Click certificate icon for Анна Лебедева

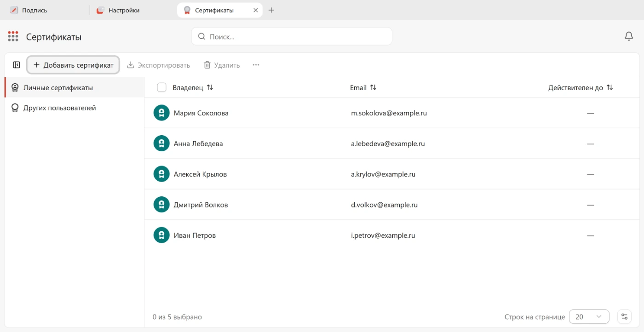pyautogui.click(x=161, y=143)
